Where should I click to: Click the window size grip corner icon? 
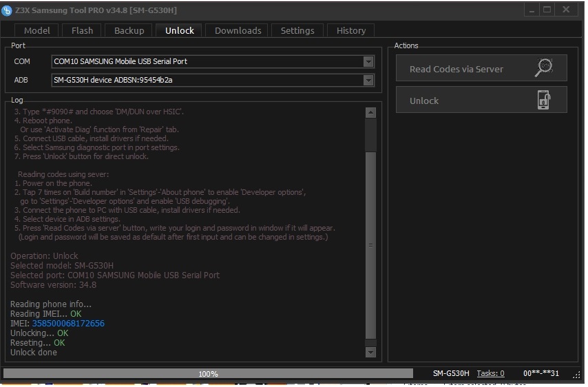pos(577,374)
